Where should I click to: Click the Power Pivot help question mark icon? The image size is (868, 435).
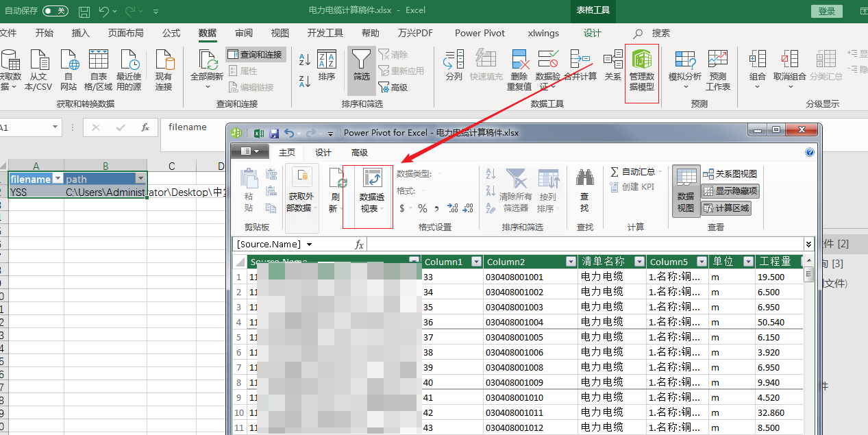coord(810,152)
